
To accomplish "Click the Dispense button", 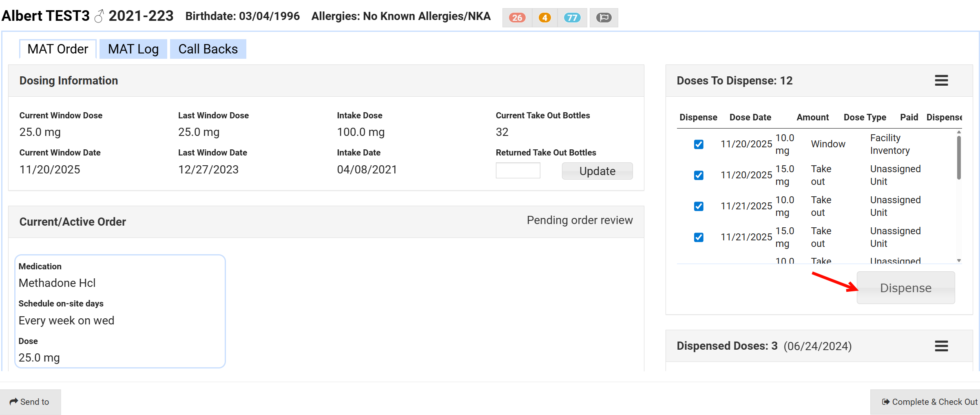I will pos(905,288).
